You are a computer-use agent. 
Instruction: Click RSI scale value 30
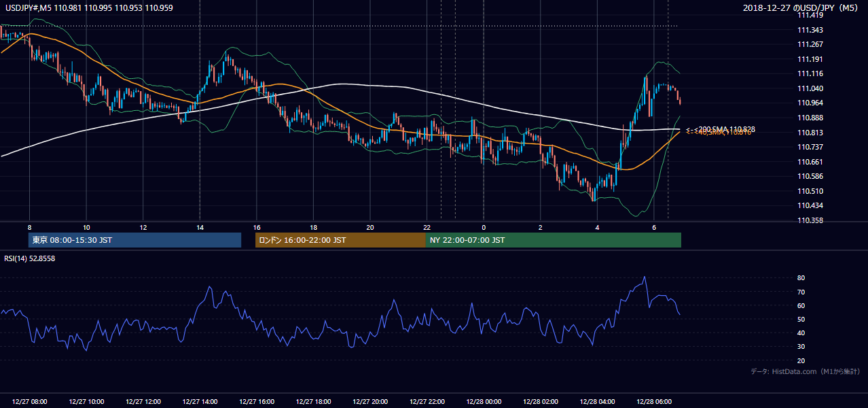click(801, 347)
